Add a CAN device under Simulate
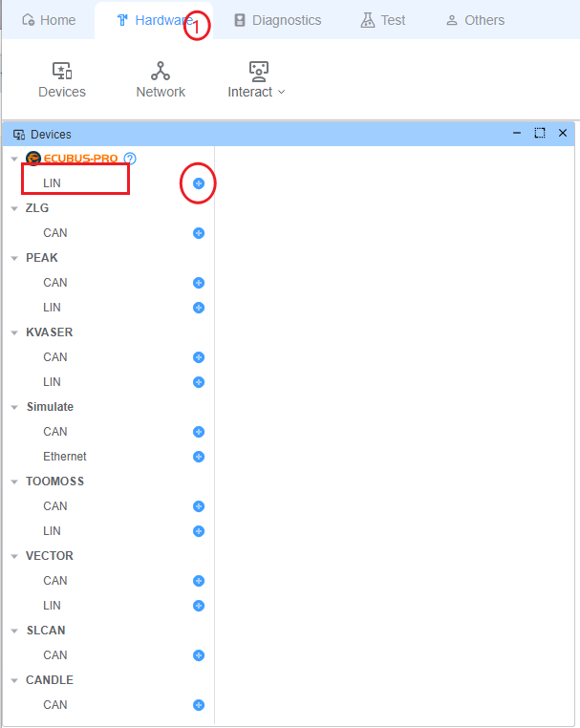Viewport: 580px width, 728px height. tap(199, 432)
